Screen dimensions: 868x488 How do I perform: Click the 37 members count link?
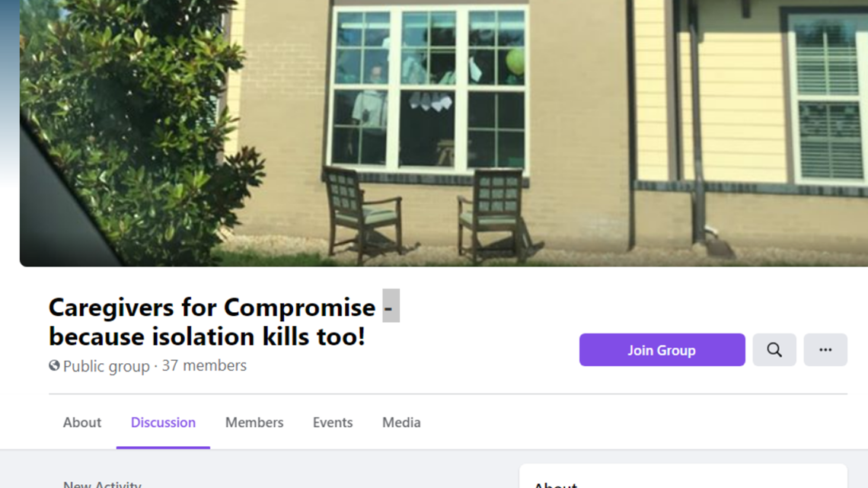click(x=204, y=365)
